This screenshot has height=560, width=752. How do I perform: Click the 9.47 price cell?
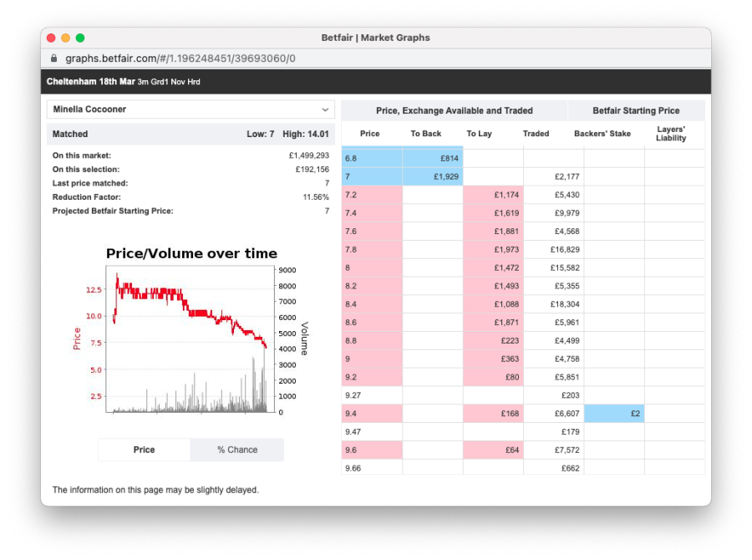372,432
